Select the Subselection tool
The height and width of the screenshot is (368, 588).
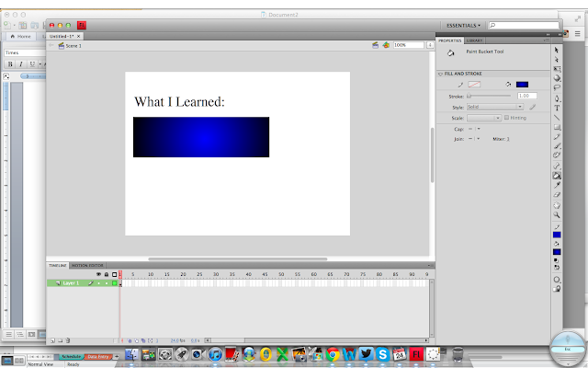[x=557, y=60]
